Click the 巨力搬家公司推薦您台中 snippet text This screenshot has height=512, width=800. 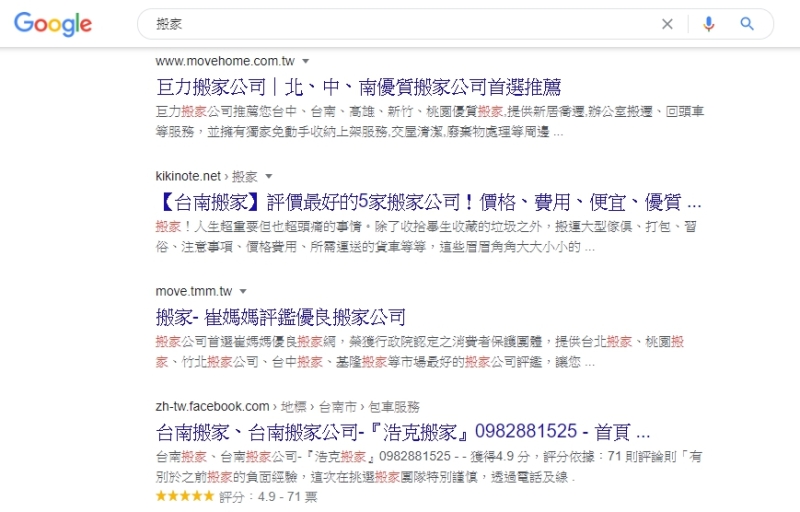click(430, 122)
